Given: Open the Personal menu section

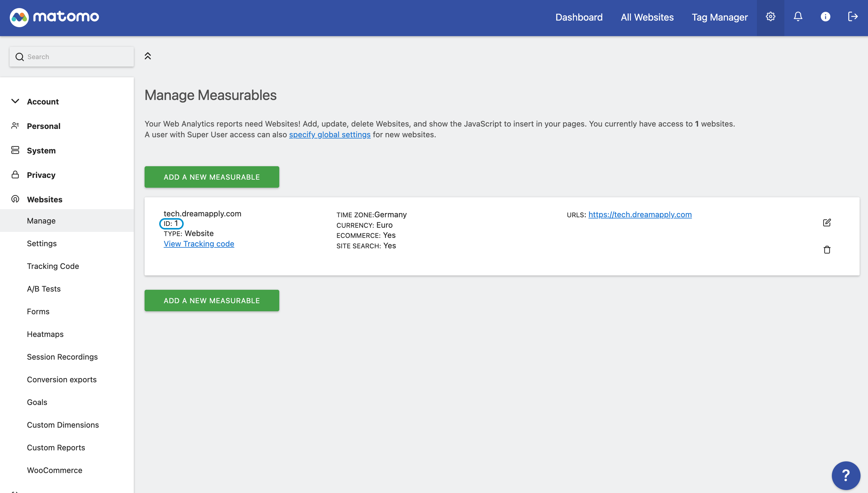Looking at the screenshot, I should (44, 126).
